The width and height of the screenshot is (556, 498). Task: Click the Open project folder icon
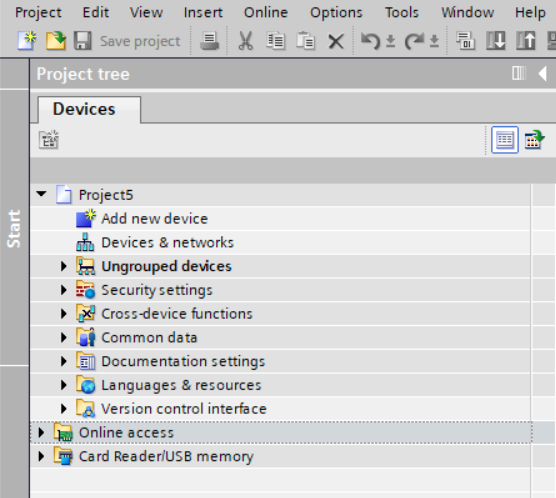pos(56,41)
